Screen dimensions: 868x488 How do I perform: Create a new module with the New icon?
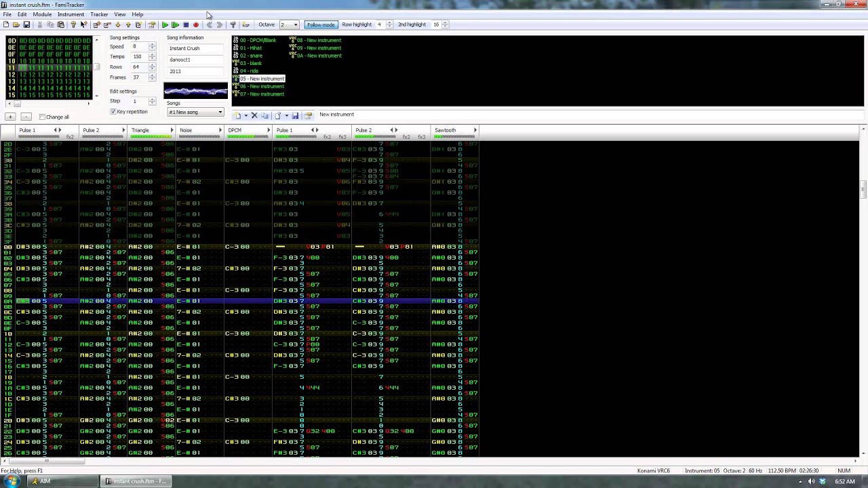(6, 24)
